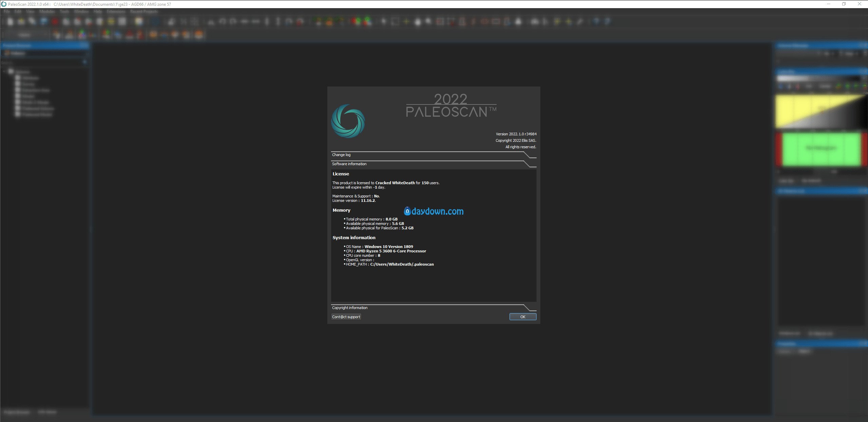Open the Extensions menu
The height and width of the screenshot is (422, 868).
pyautogui.click(x=116, y=12)
